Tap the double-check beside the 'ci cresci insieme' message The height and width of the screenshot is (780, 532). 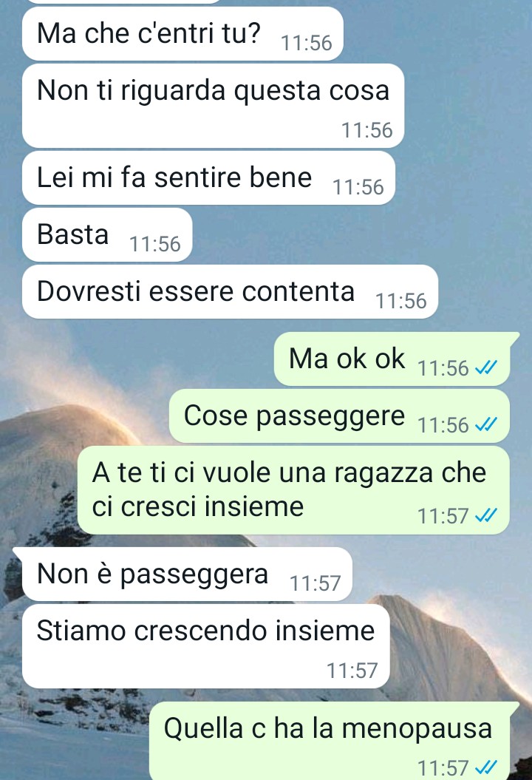[x=485, y=515]
